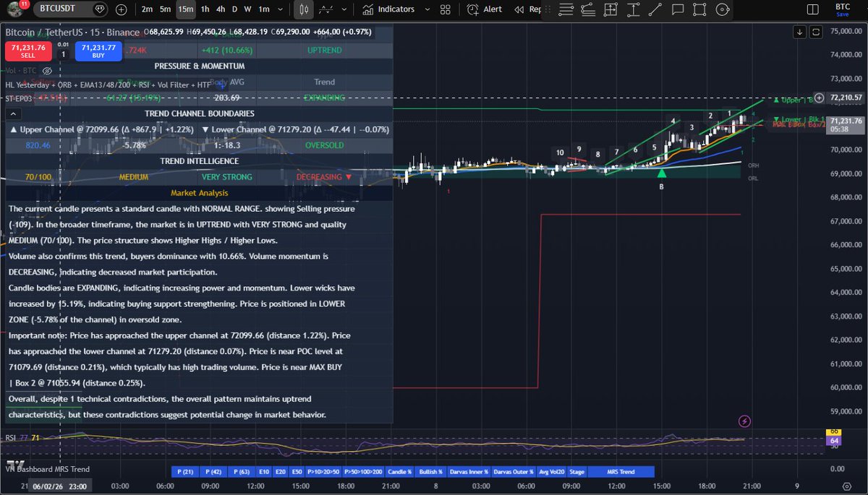Switch to the 2m timeframe

tap(148, 9)
